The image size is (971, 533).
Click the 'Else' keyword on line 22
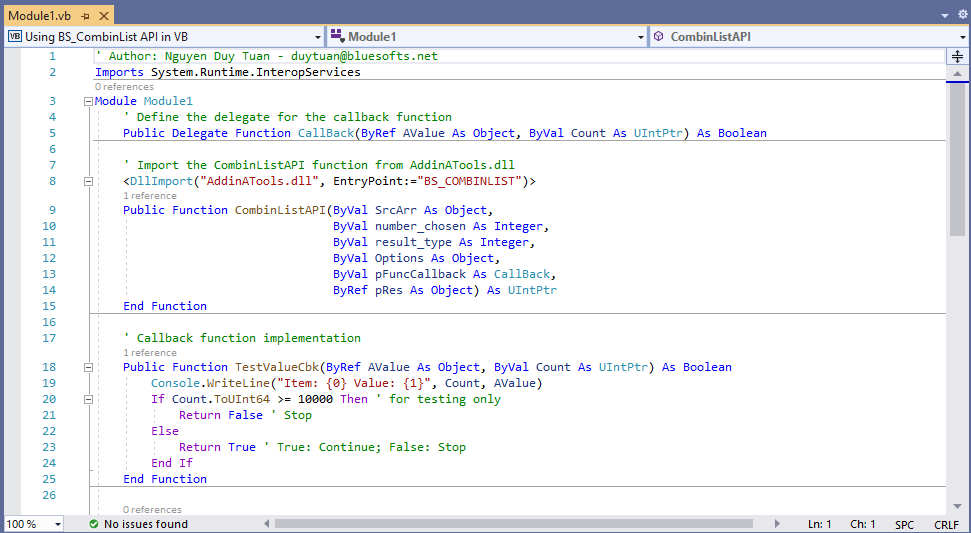165,431
